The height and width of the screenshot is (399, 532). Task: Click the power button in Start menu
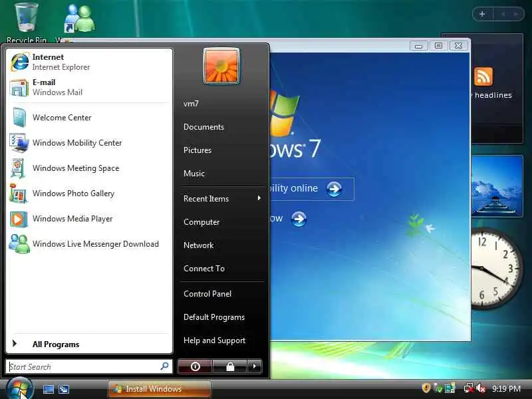click(195, 366)
